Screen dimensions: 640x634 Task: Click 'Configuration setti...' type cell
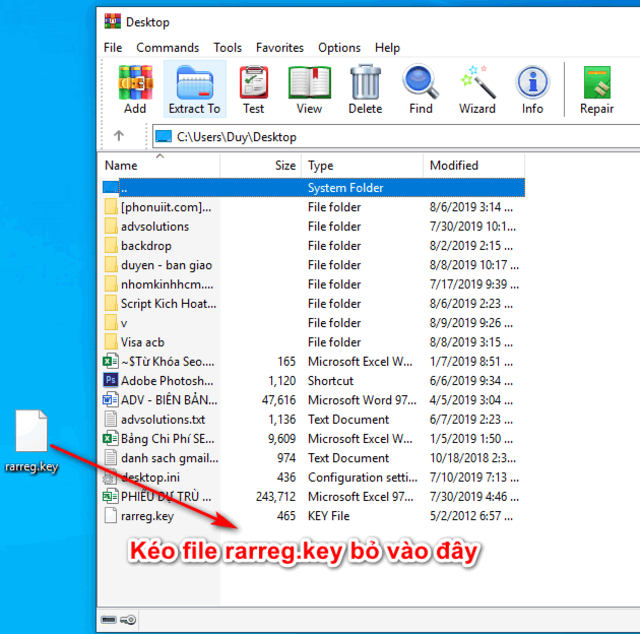363,478
